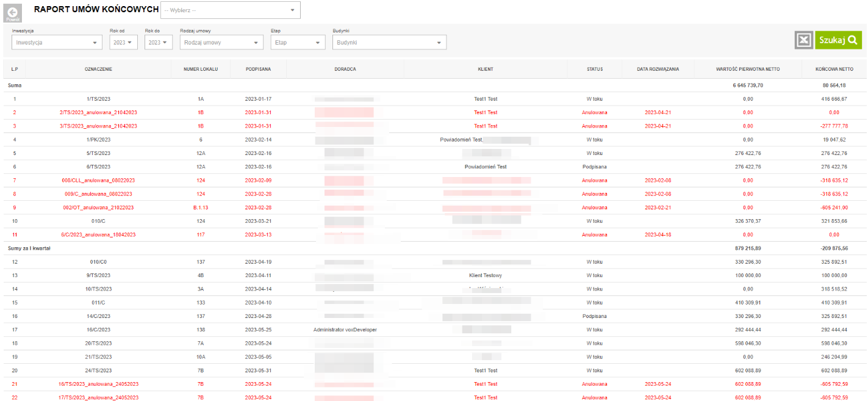Screen dimensions: 868x401
Task: Click the PODPISANA column header
Action: pyautogui.click(x=258, y=69)
